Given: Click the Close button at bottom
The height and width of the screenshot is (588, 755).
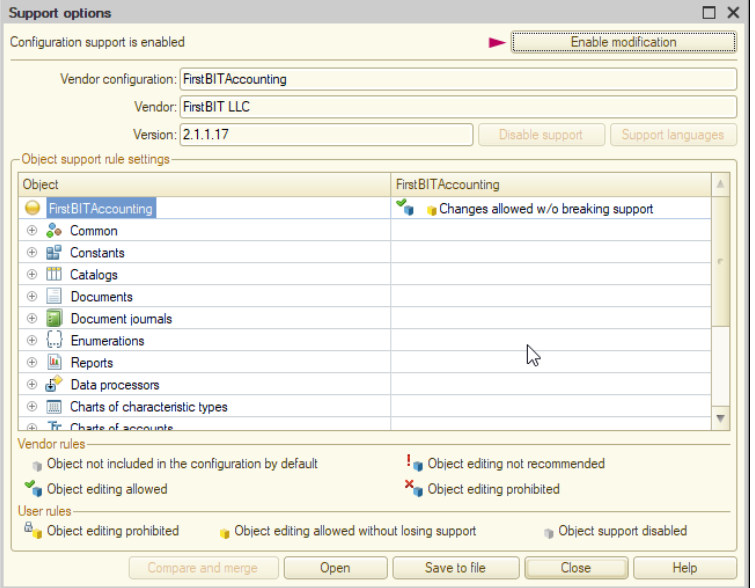Looking at the screenshot, I should point(576,568).
